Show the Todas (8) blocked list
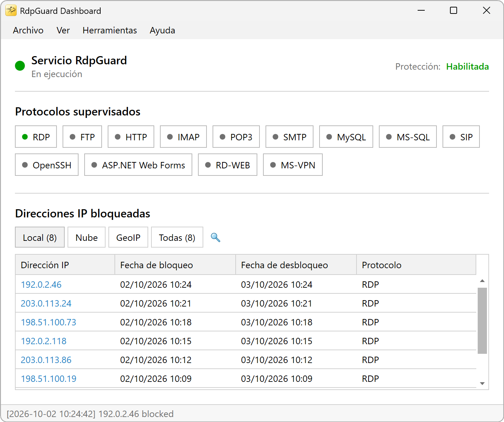 coord(177,237)
